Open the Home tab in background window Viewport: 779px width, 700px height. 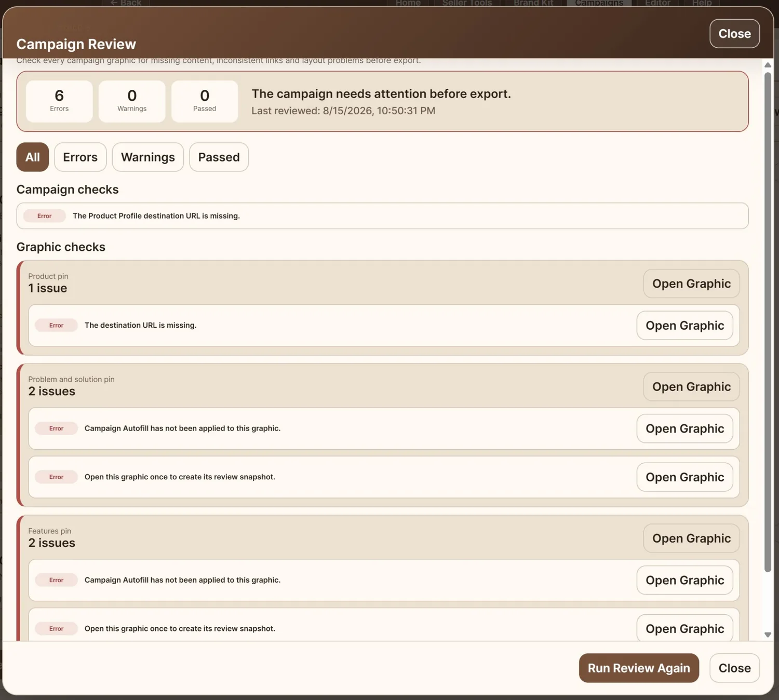tap(408, 3)
